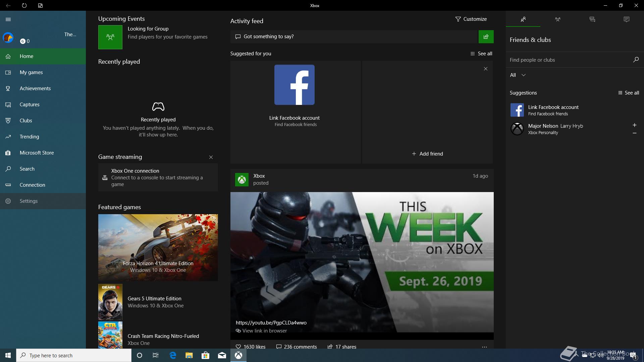Open Clubs page
644x362 pixels.
coord(43,121)
